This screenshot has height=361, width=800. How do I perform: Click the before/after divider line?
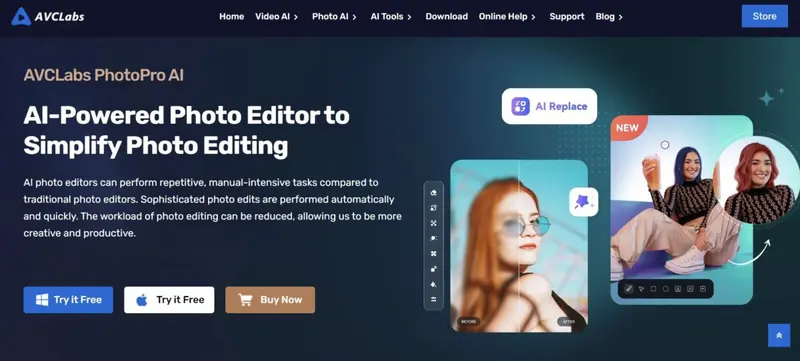(x=518, y=246)
